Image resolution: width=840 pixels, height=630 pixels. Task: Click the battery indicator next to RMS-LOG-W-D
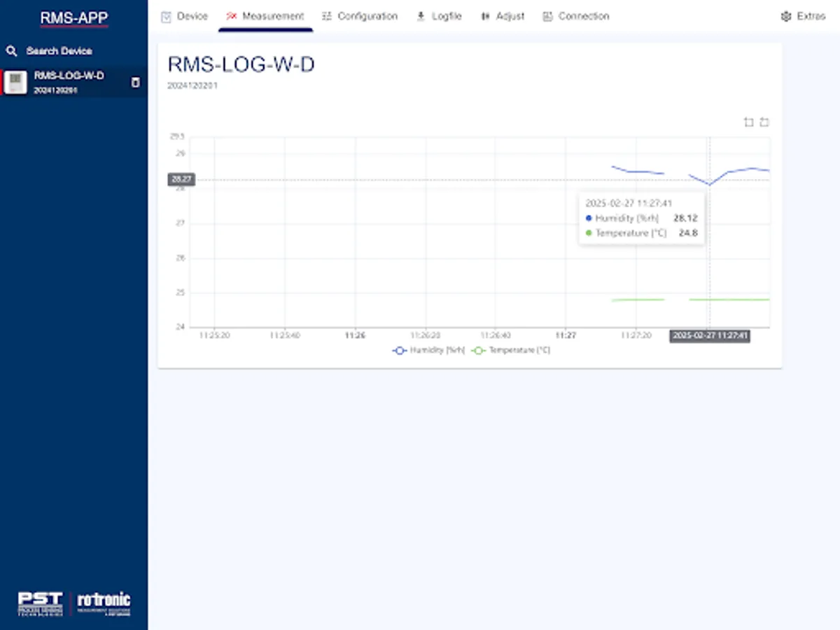135,83
